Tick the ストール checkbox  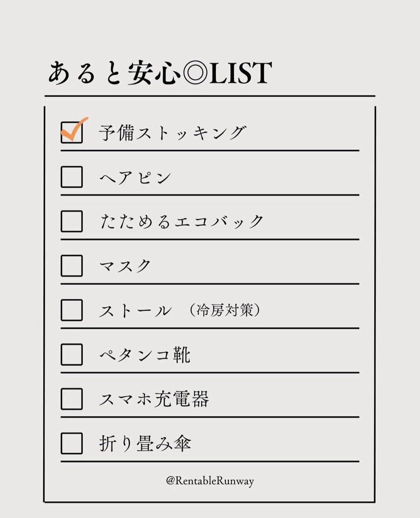(72, 310)
